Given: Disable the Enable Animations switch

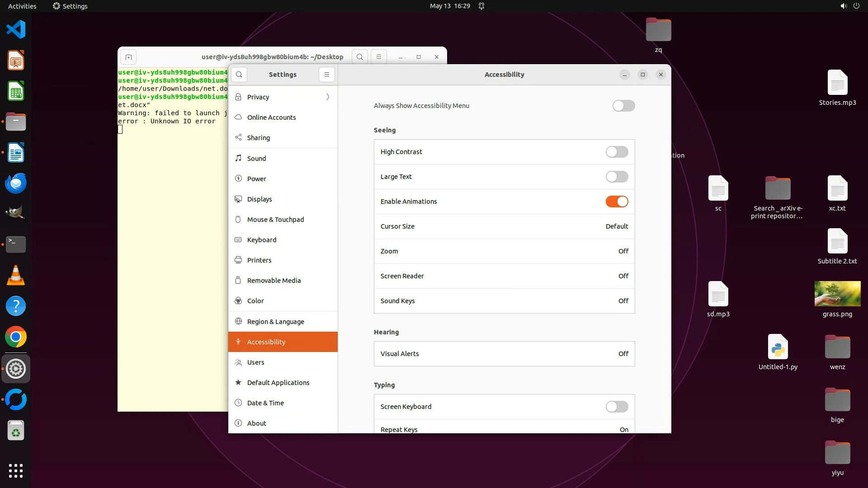Looking at the screenshot, I should 617,202.
